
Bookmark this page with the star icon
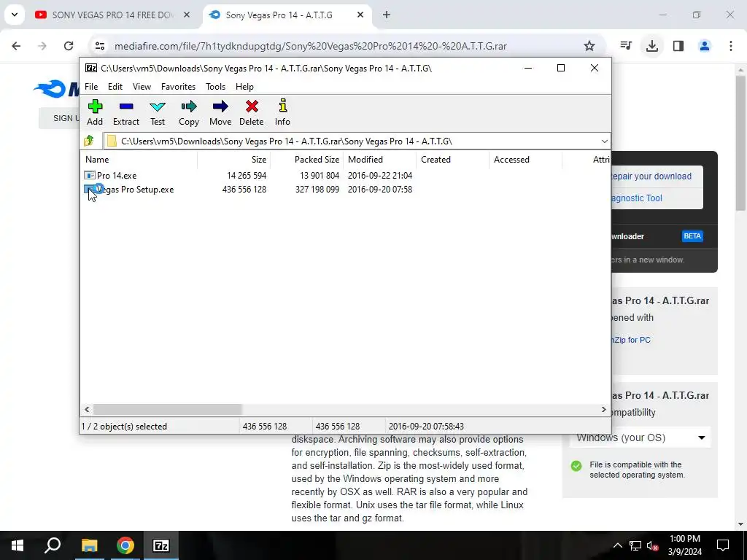tap(589, 46)
